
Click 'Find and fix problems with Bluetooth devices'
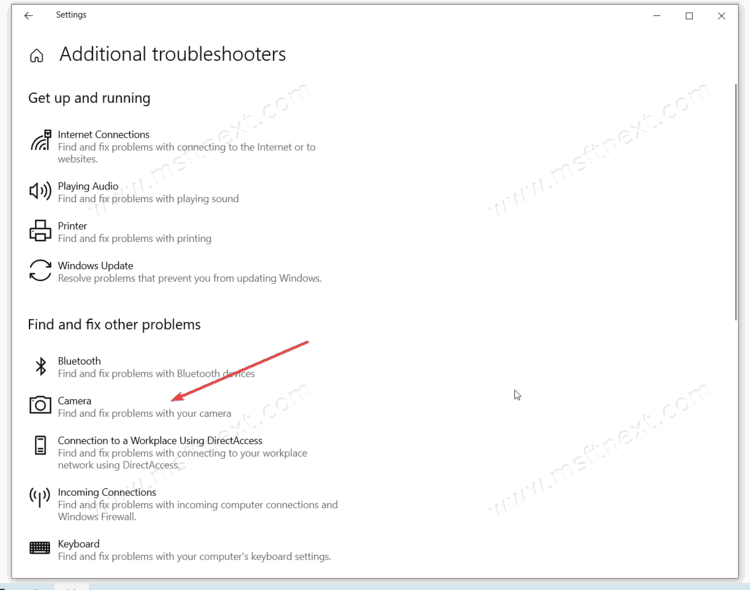(x=156, y=373)
